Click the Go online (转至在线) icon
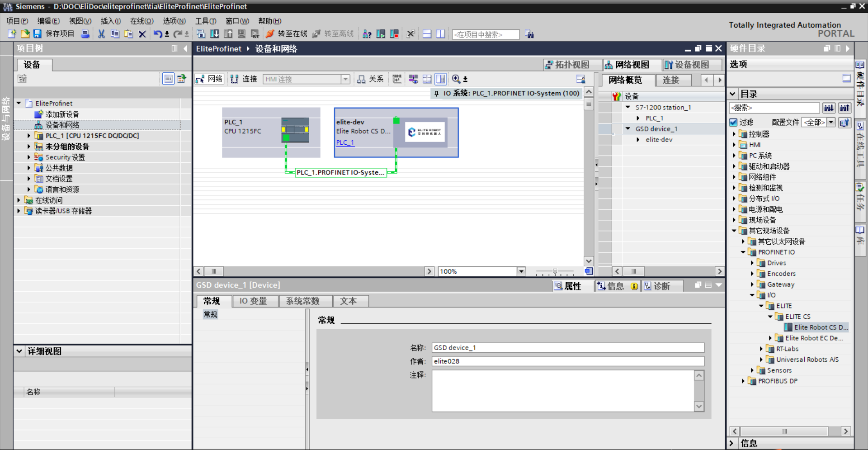Screen dimensions: 868x450 pyautogui.click(x=270, y=34)
